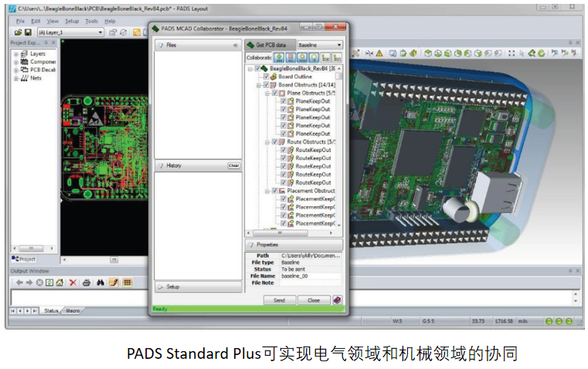
Task: Collapse the Route Obstructs tree node
Action: click(x=267, y=142)
